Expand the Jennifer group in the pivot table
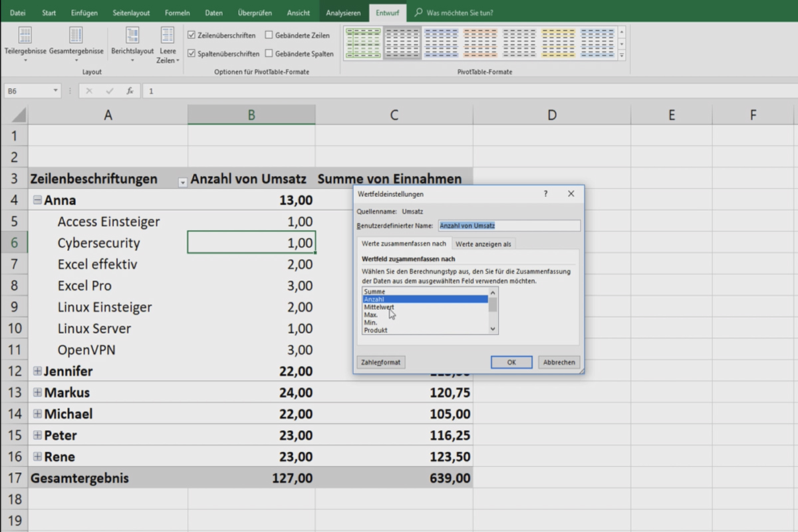Viewport: 798px width, 532px height. pyautogui.click(x=37, y=371)
